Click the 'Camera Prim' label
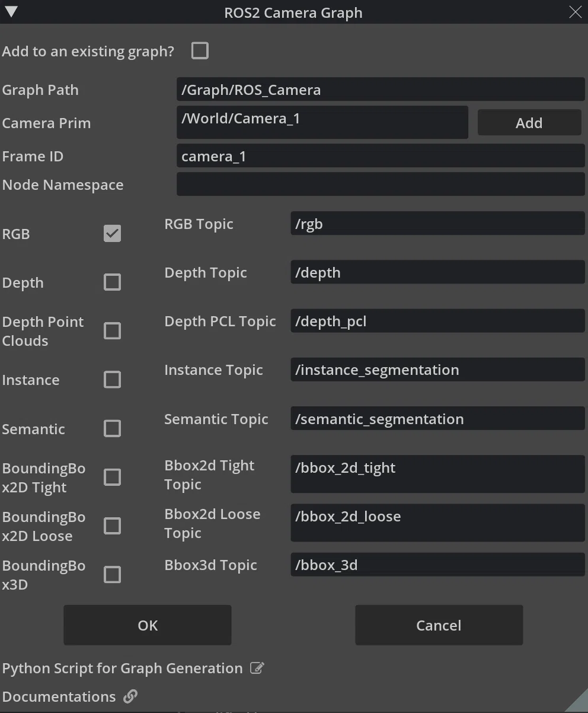Screen dimensions: 588x713 point(46,123)
